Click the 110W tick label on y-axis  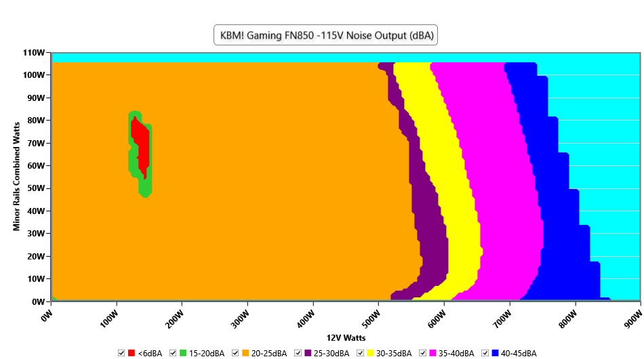34,53
